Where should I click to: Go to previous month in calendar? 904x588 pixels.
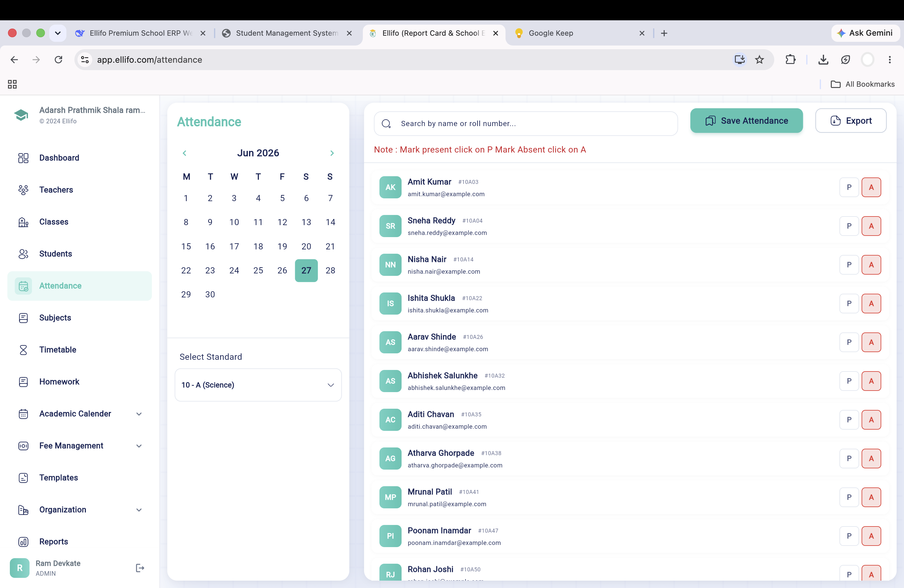click(184, 153)
